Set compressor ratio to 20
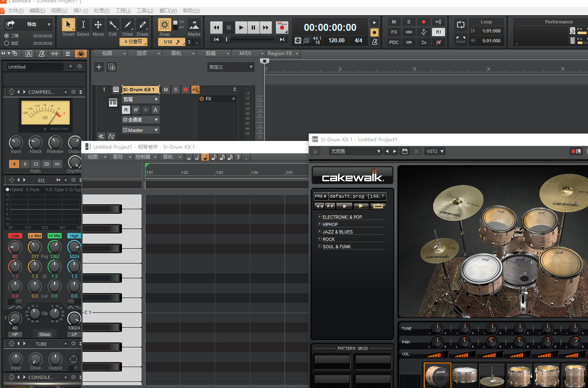 coord(46,164)
